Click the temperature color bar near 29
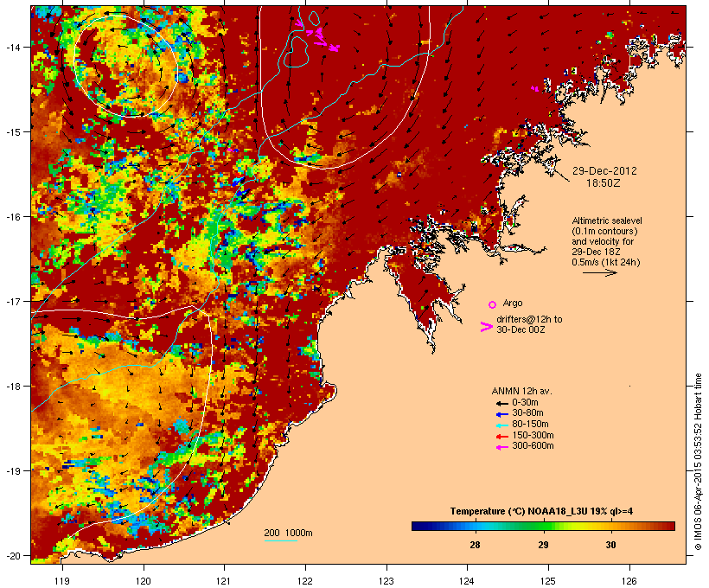The height and width of the screenshot is (588, 709). (543, 526)
